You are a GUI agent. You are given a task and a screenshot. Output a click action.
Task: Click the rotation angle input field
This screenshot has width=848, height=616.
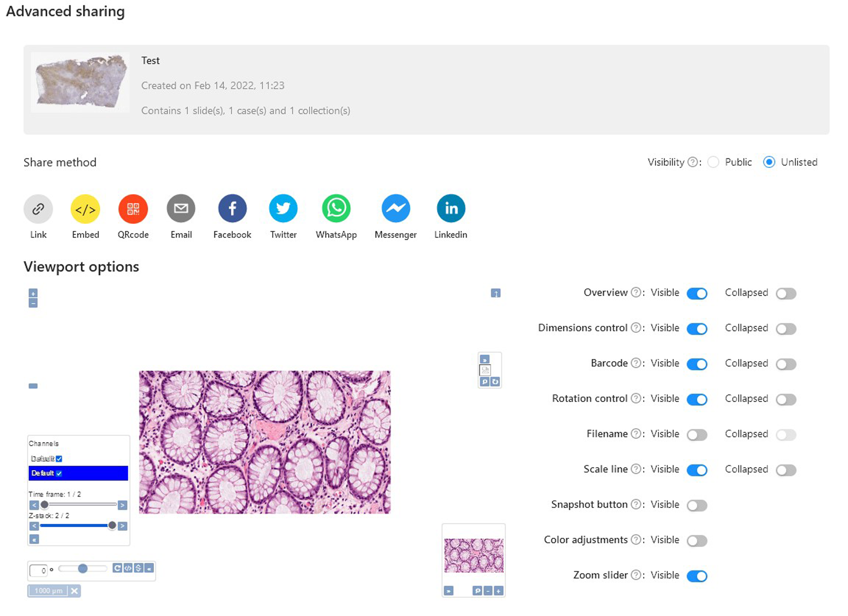click(39, 570)
